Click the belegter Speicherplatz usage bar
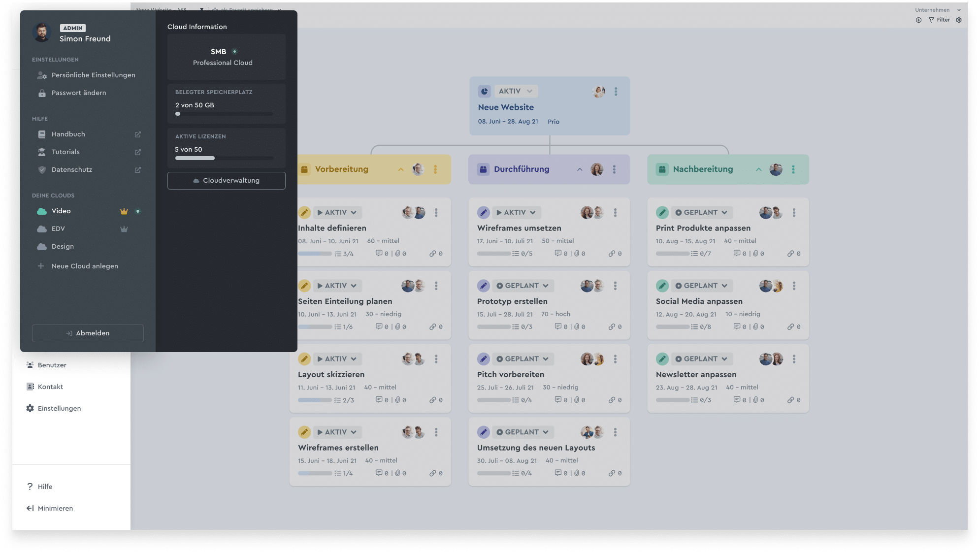Screen dimensions: 980x552 point(224,114)
